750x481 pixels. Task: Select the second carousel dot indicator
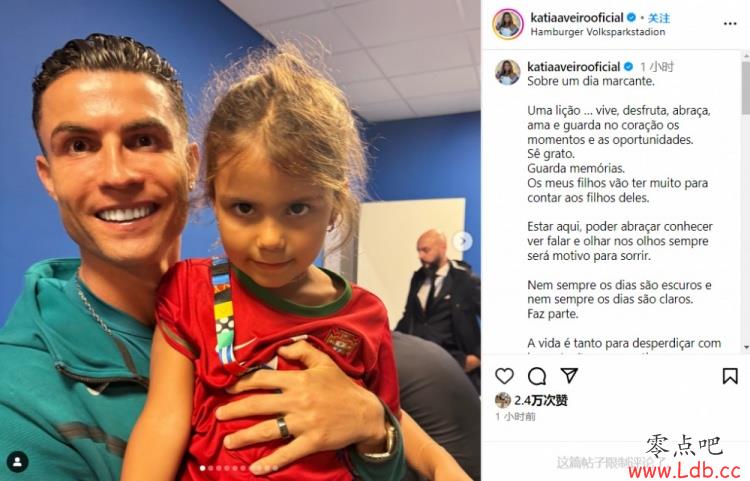[x=211, y=468]
